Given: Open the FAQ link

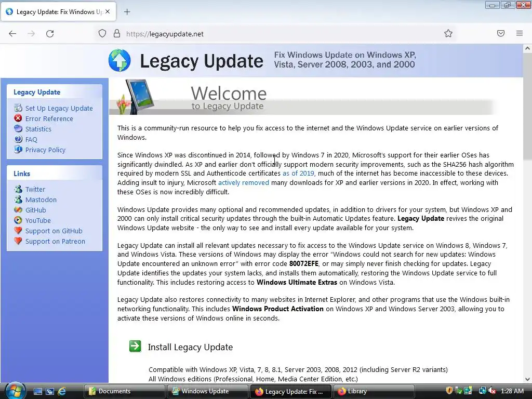Looking at the screenshot, I should click(x=31, y=139).
